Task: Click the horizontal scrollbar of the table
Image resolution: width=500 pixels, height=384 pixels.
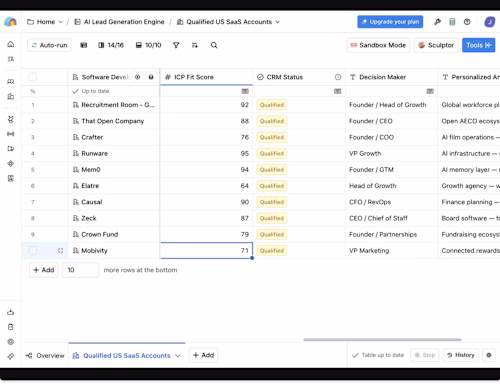Action: [382, 340]
